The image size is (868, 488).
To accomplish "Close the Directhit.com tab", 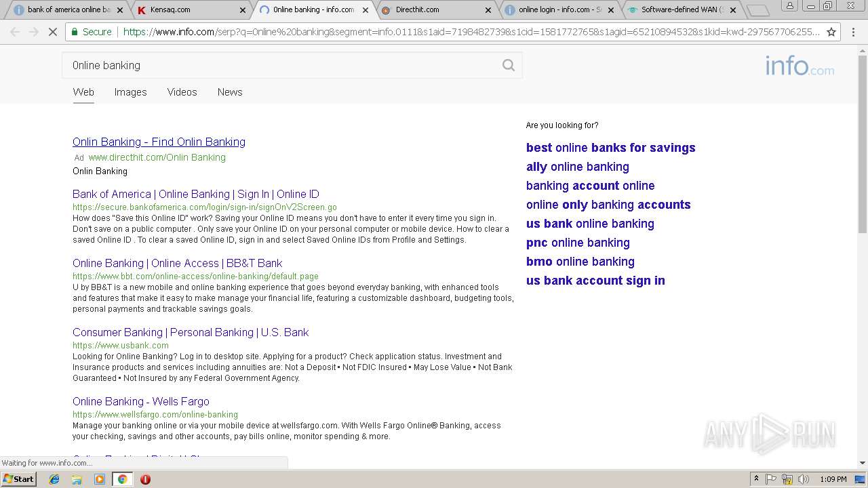I will [488, 10].
